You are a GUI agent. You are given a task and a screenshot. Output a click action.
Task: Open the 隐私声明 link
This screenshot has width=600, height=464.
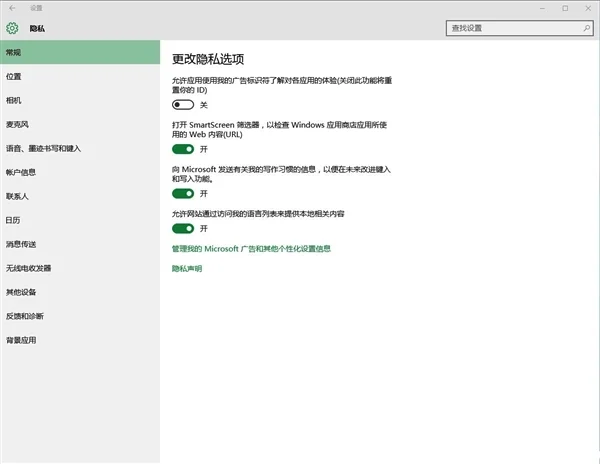187,269
